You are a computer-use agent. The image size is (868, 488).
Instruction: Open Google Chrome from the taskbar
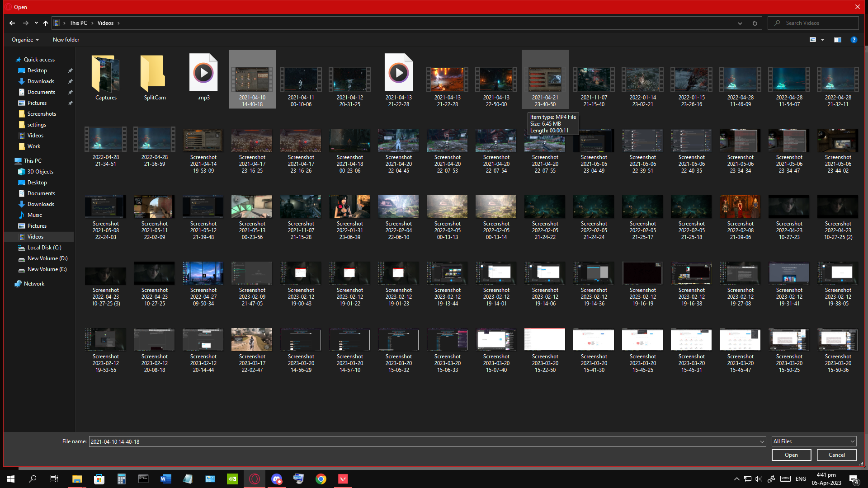click(x=321, y=479)
